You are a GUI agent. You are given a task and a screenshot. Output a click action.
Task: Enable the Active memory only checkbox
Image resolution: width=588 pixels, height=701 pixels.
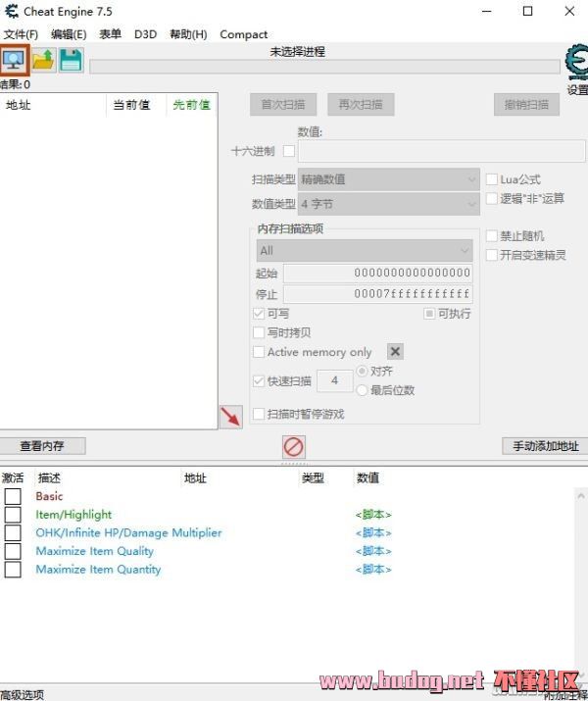click(x=259, y=352)
